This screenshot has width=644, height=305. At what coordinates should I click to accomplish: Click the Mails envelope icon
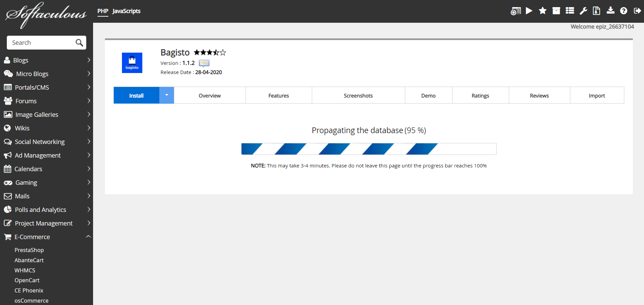[8, 196]
